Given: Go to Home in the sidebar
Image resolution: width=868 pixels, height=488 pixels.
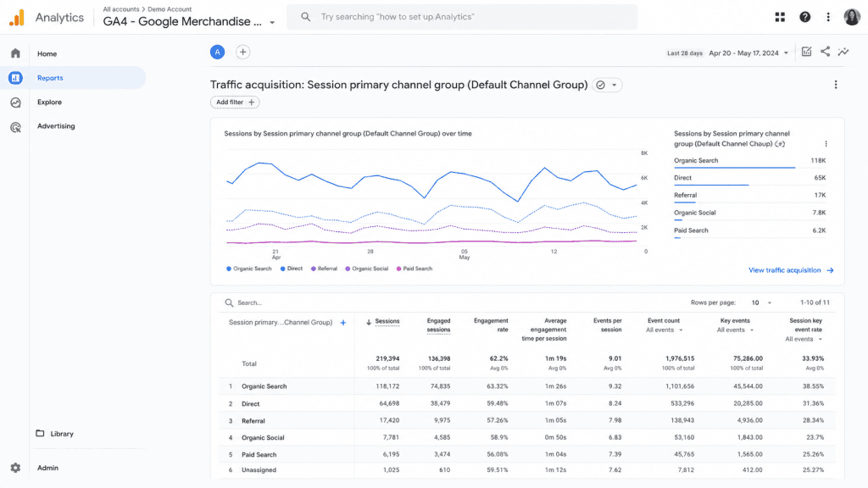Looking at the screenshot, I should tap(47, 53).
